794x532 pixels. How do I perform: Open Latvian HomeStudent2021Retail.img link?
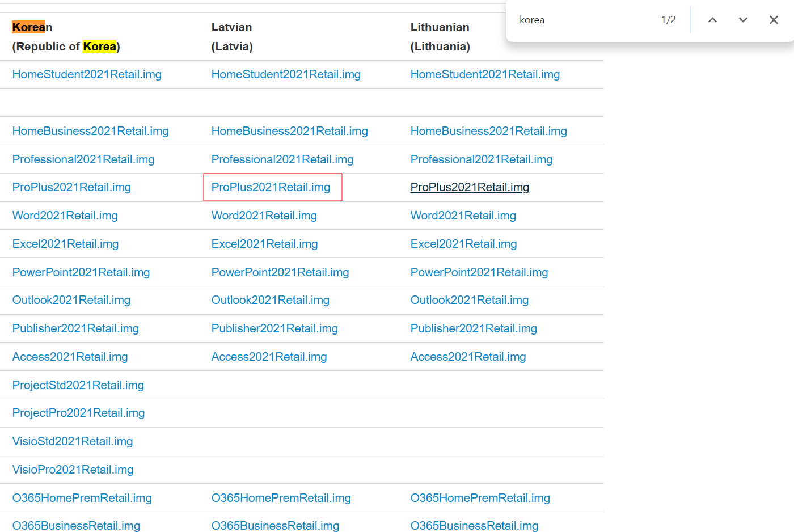pos(286,74)
